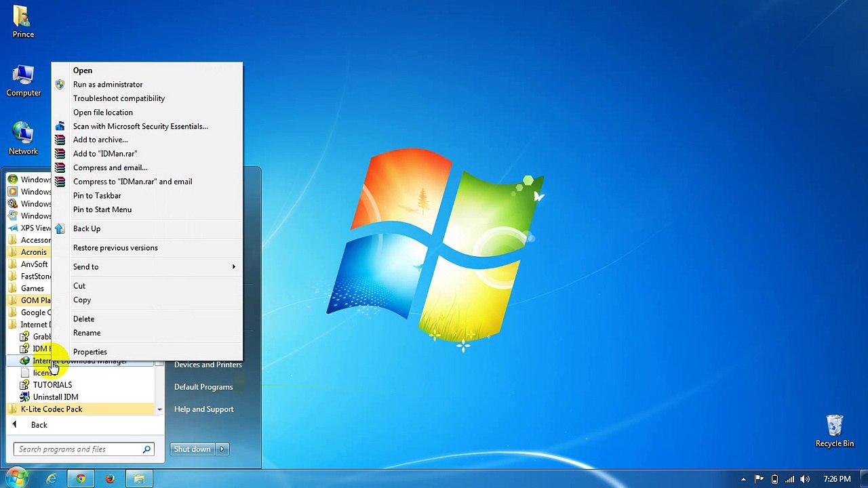Open the network signal tray icon
Image resolution: width=868 pixels, height=488 pixels.
tap(789, 479)
